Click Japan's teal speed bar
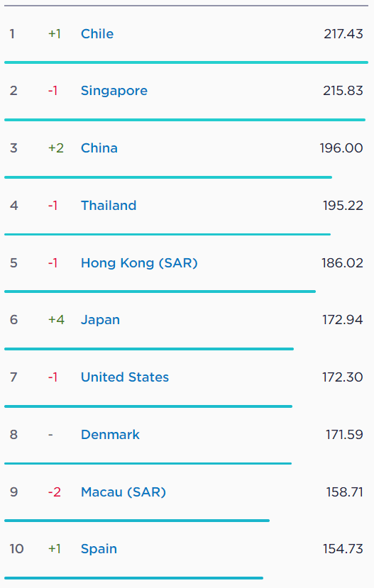This screenshot has width=374, height=588. 149,349
